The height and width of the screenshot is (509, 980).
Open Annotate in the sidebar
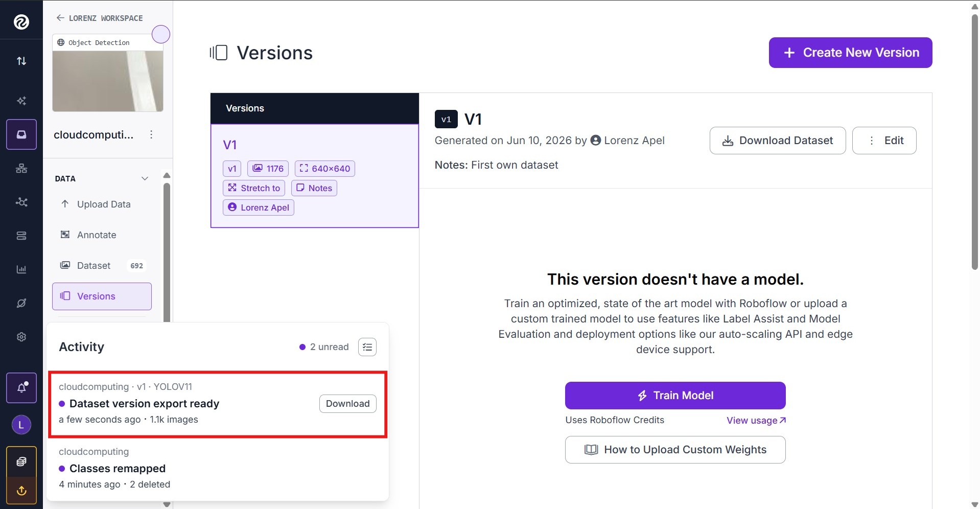coord(102,235)
